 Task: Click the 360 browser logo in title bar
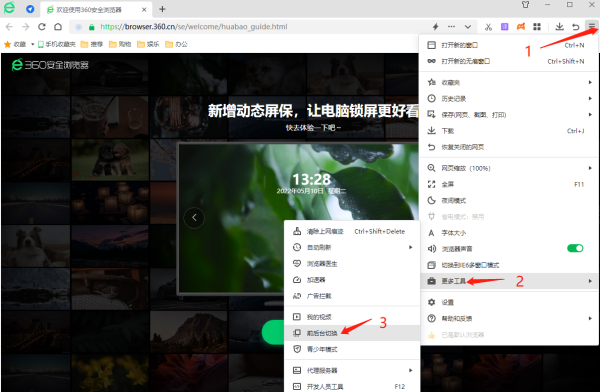pos(9,8)
